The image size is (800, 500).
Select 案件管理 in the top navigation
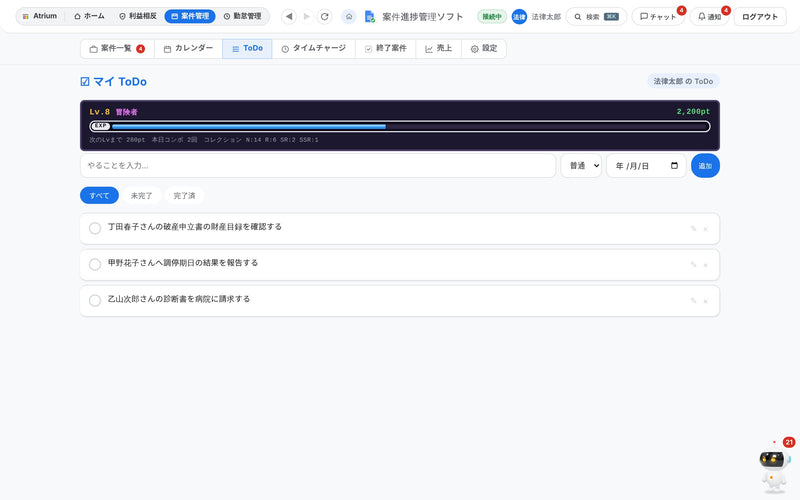[x=190, y=16]
